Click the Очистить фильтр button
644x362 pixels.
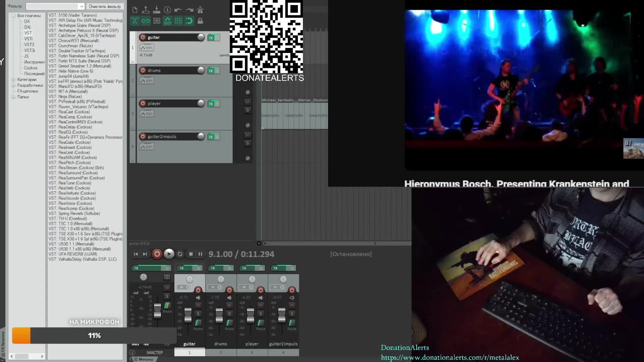[105, 6]
